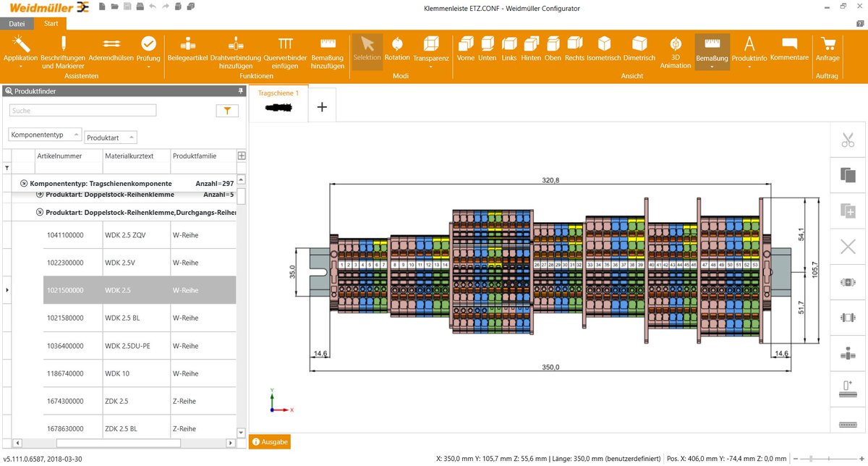The height and width of the screenshot is (466, 868).
Task: Switch to Hinten view
Action: 531,48
